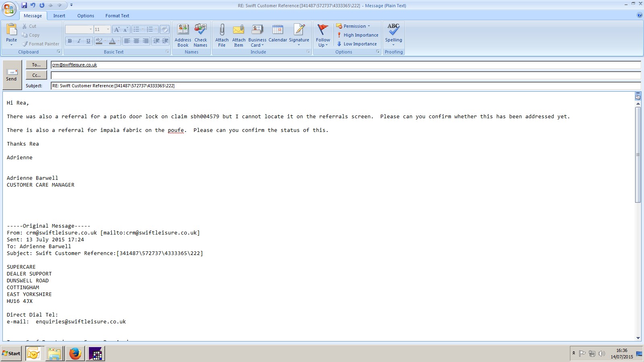Click Decrease Indent icon
The height and width of the screenshot is (362, 644).
pyautogui.click(x=156, y=41)
